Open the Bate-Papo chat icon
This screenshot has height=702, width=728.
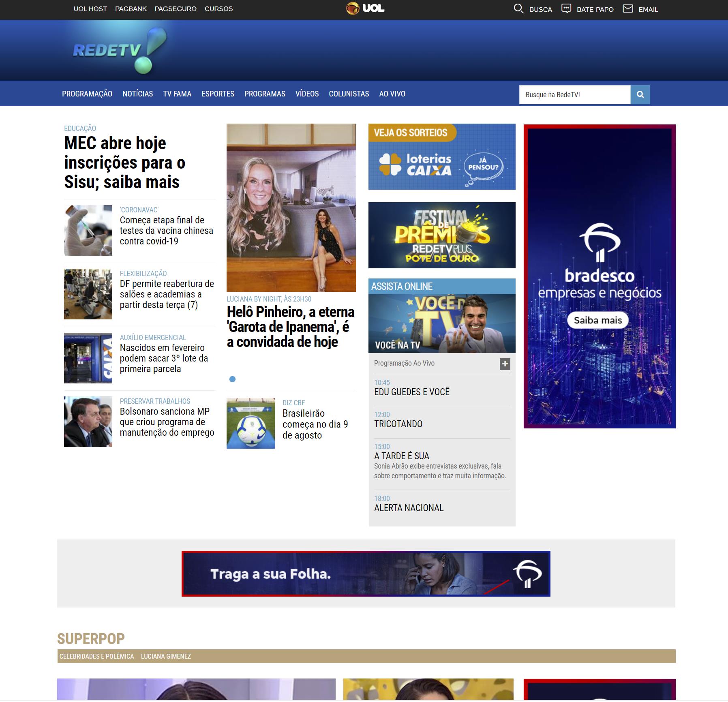[x=566, y=9]
